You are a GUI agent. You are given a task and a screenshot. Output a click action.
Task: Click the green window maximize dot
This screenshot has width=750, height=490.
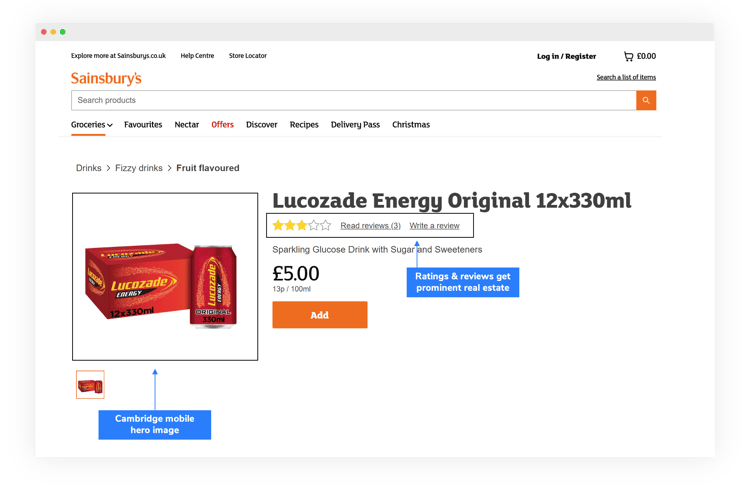pos(63,32)
